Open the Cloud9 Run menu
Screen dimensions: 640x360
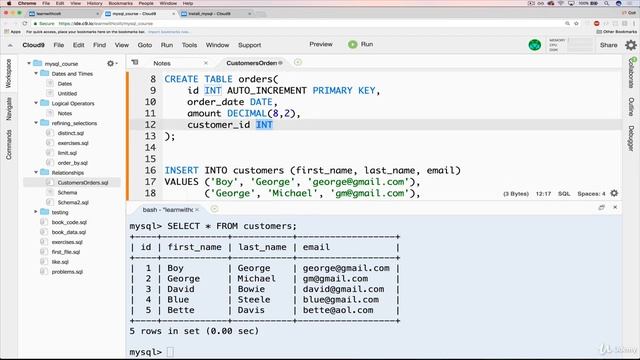(167, 45)
